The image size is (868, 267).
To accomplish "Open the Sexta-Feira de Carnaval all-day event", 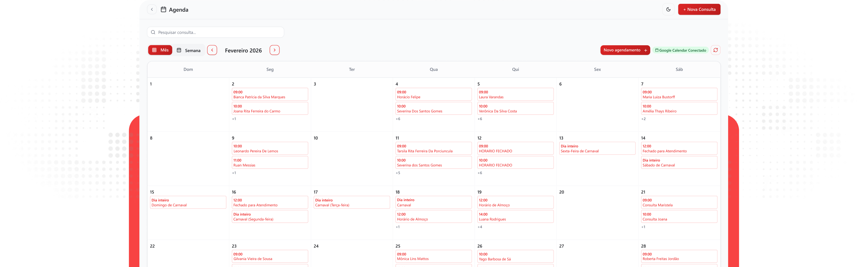I will [597, 148].
